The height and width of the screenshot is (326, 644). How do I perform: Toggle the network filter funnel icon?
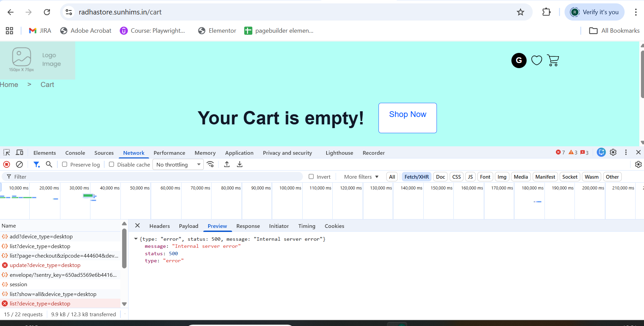point(36,165)
